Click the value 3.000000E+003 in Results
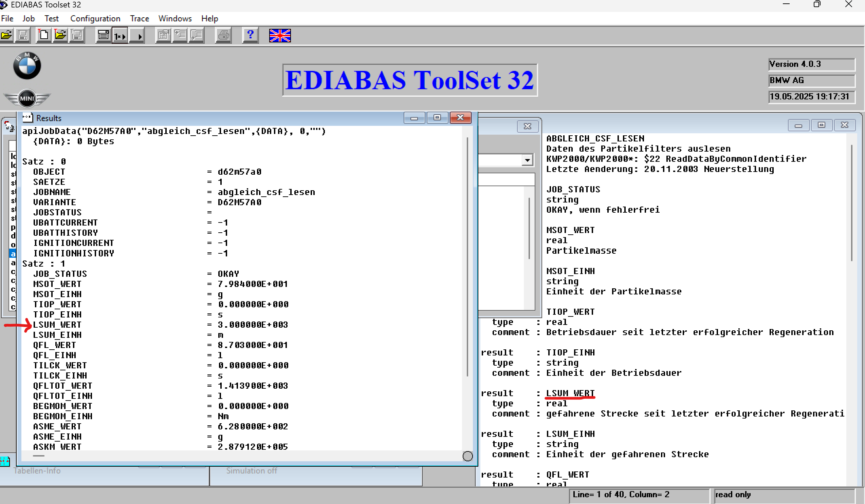This screenshot has height=504, width=865. point(253,325)
